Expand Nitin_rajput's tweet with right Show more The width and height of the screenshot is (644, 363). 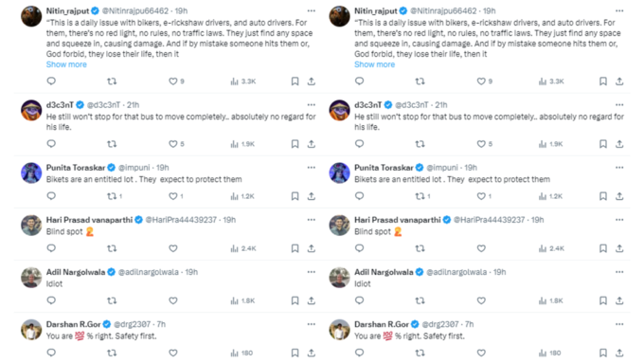375,64
